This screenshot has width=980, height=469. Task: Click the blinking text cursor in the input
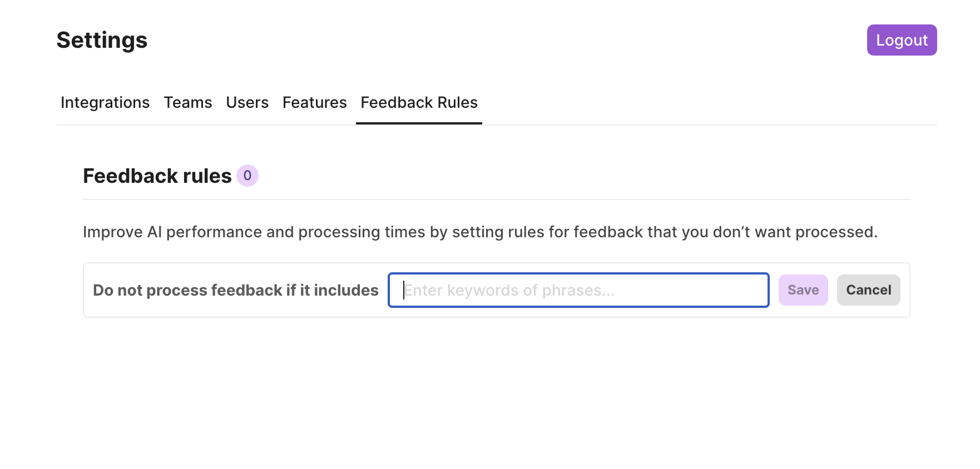tap(404, 290)
